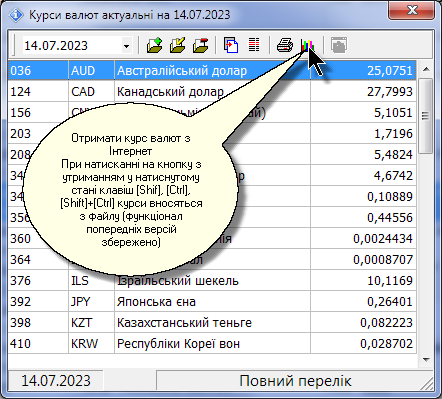Select rate value 10,1169

tap(363, 280)
